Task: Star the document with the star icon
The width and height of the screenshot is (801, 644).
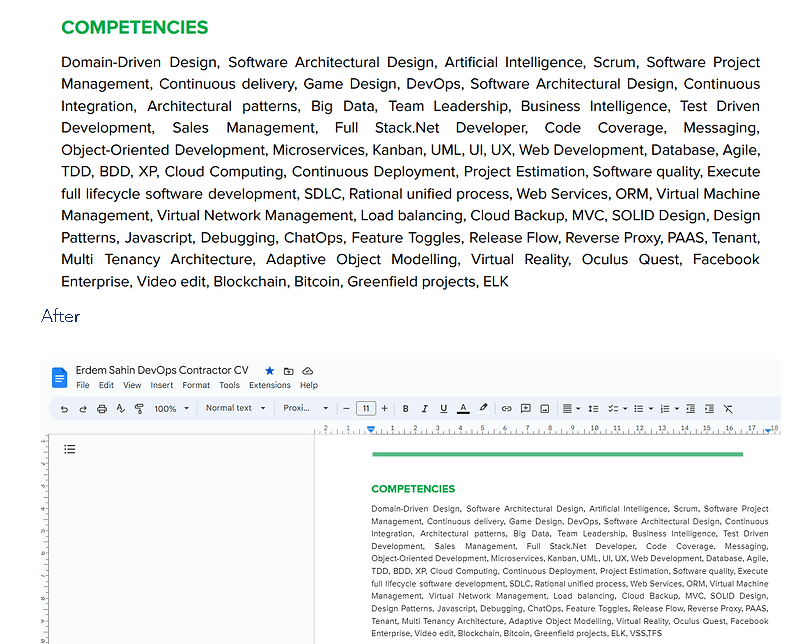Action: [x=270, y=371]
